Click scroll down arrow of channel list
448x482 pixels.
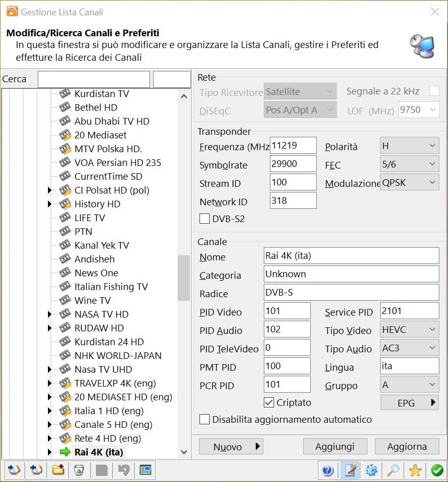coord(184,452)
